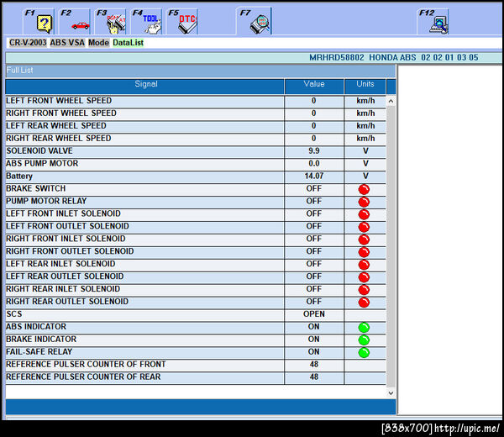Click RIGHT REAR OUTLET SOLENOID red indicator
The width and height of the screenshot is (504, 437).
[364, 303]
